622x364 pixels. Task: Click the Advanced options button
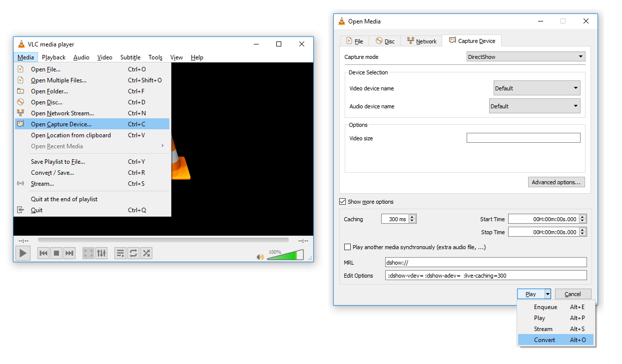coord(556,182)
